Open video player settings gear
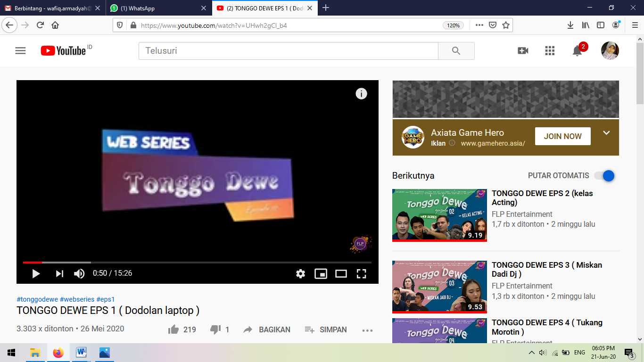Image resolution: width=644 pixels, height=362 pixels. tap(300, 273)
